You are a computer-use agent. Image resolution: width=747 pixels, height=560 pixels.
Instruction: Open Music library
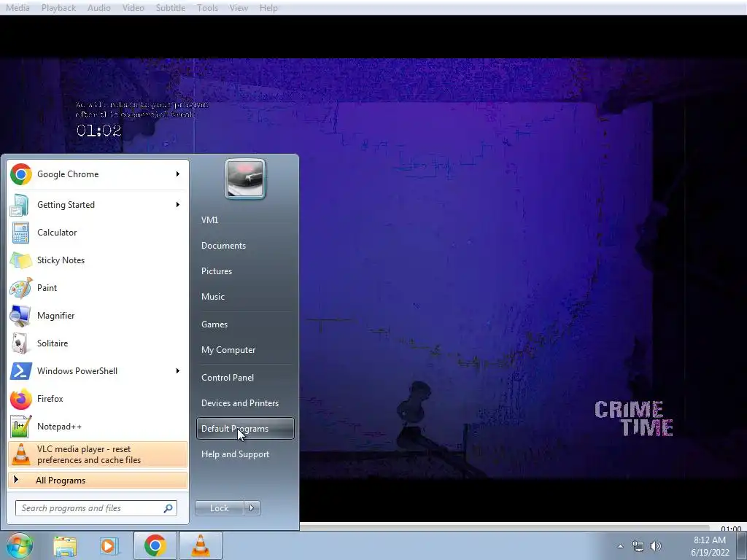pyautogui.click(x=245, y=297)
